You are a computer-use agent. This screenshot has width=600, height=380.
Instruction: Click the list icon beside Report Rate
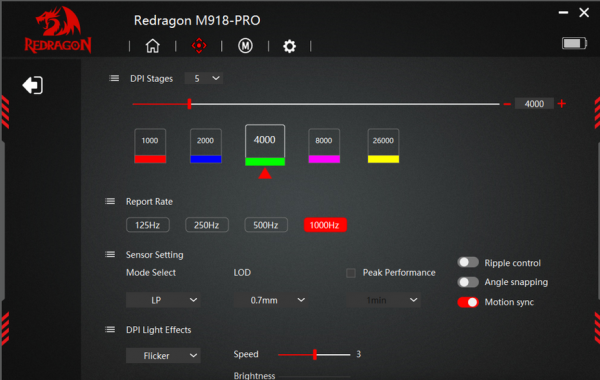click(110, 201)
